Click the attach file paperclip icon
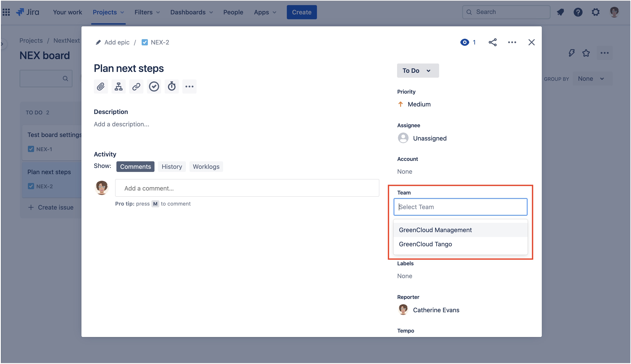 point(101,87)
